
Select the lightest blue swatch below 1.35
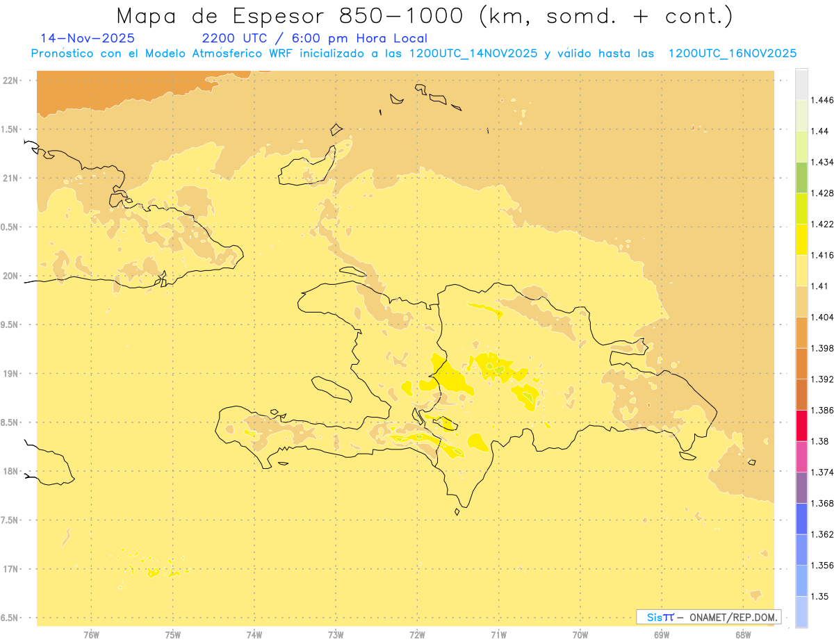801,611
